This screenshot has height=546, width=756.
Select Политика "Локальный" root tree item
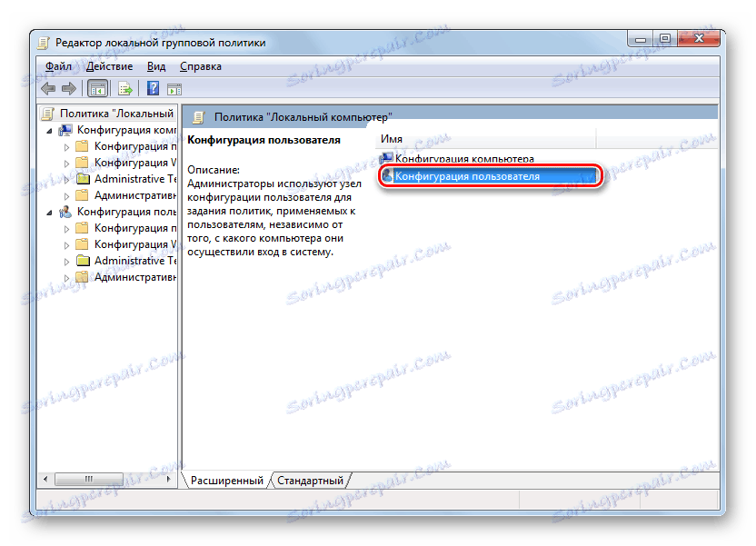pos(116,114)
